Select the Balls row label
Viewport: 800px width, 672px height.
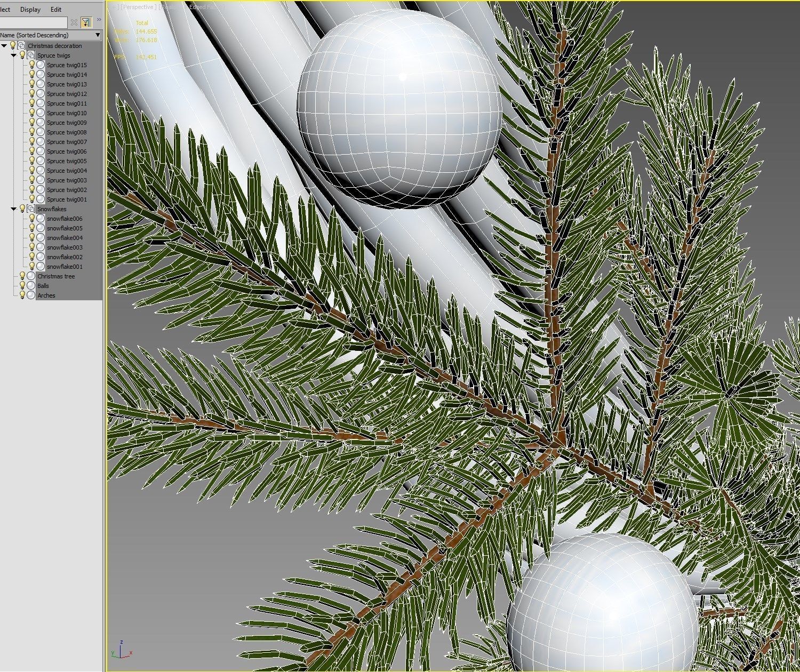tap(43, 286)
